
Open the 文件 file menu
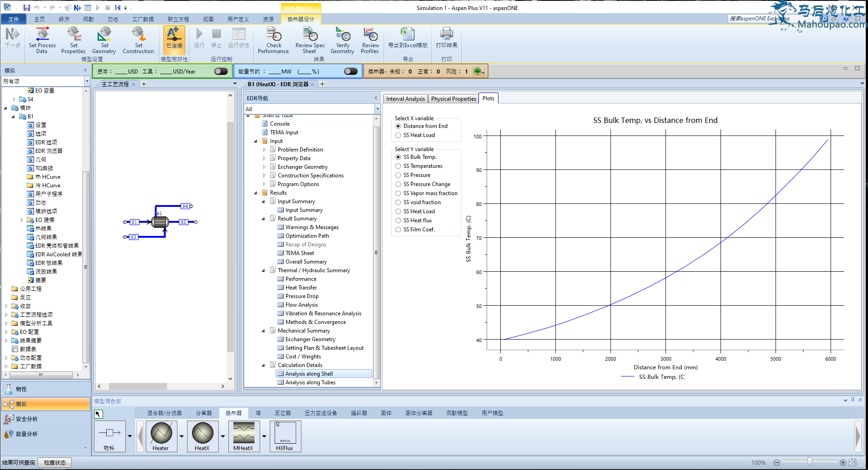point(14,19)
